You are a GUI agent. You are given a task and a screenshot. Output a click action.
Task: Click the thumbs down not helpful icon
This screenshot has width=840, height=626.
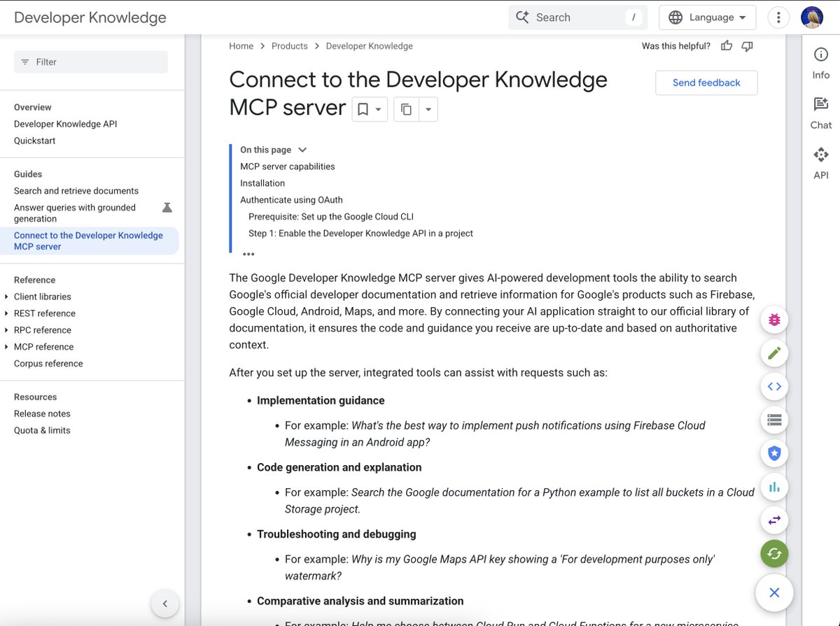[747, 46]
